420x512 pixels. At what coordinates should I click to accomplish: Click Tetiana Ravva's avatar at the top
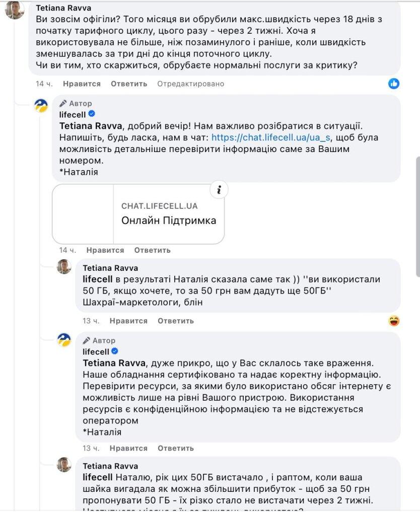14,9
